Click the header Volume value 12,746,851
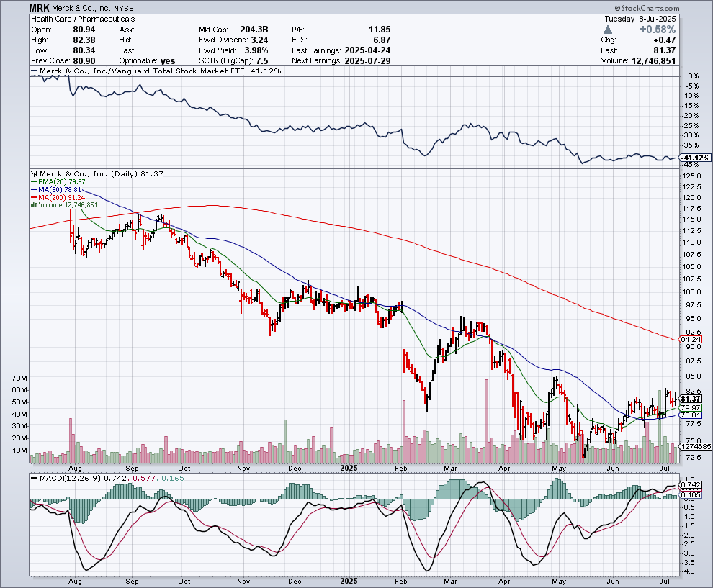This screenshot has height=588, width=713. pyautogui.click(x=654, y=61)
